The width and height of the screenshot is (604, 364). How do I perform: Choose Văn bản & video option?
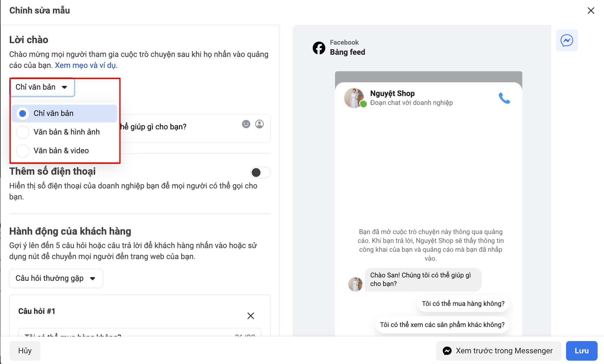pos(23,151)
